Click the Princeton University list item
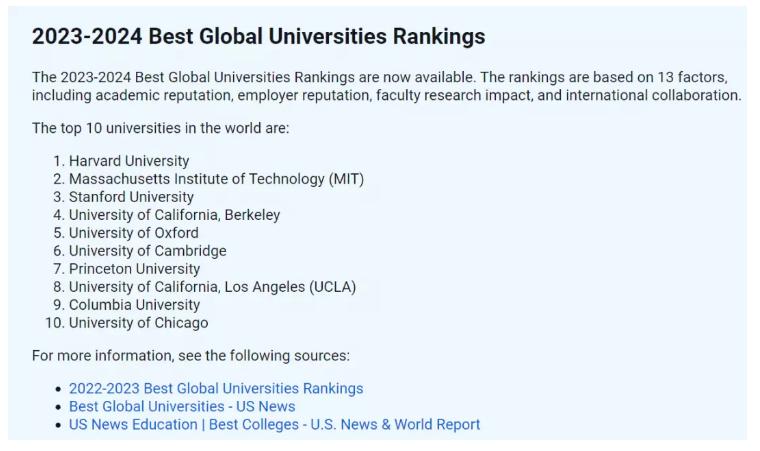760x451 pixels. (134, 269)
